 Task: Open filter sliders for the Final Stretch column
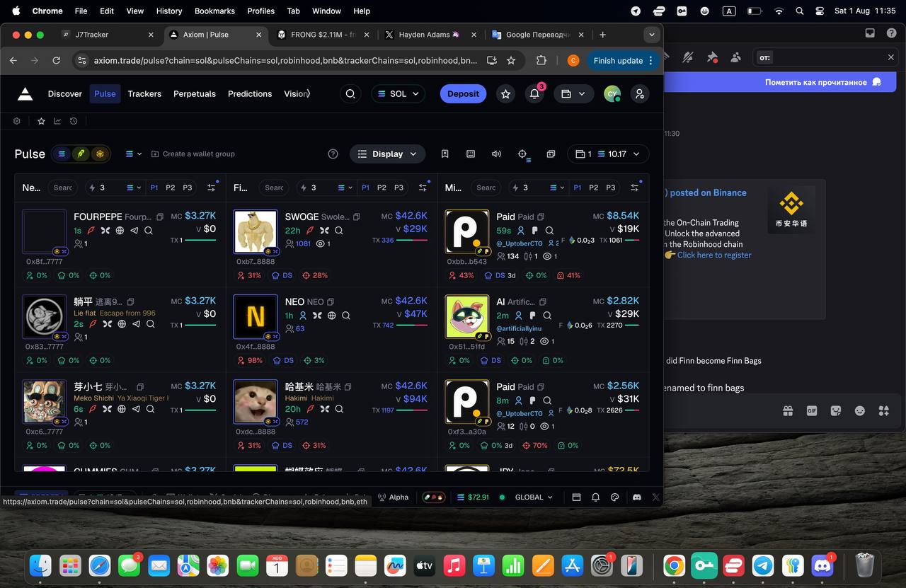423,188
